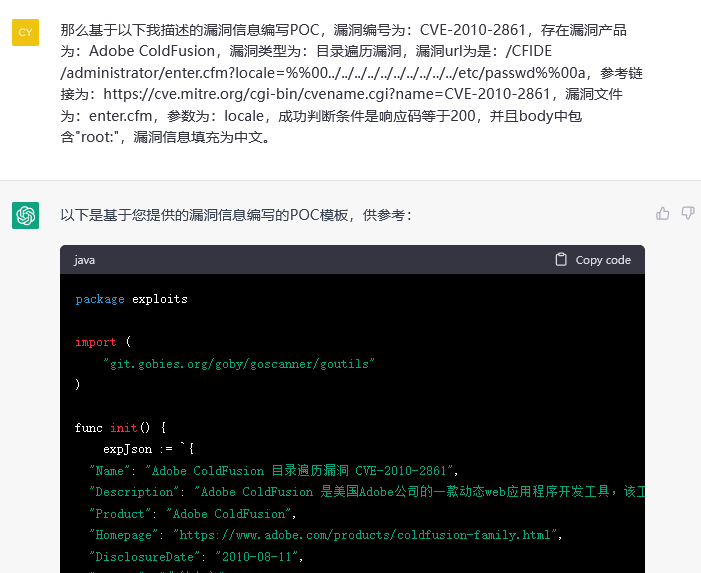Click the CVE-2010-2861 text in user prompt
701x573 pixels.
[473, 30]
